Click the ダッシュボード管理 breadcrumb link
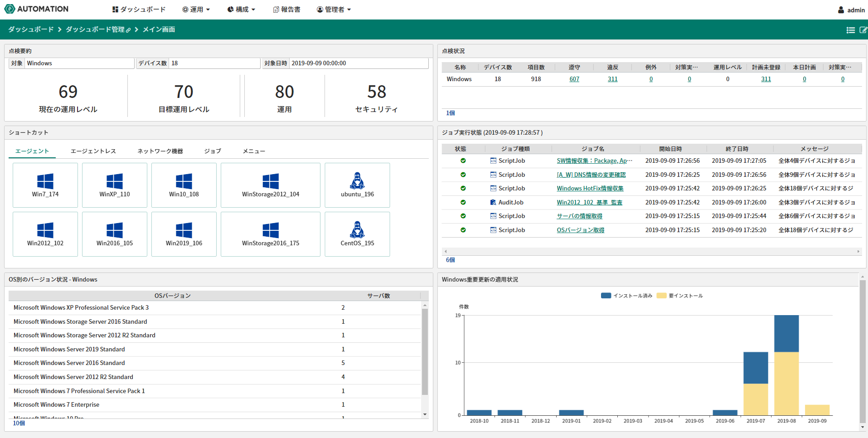 point(95,29)
